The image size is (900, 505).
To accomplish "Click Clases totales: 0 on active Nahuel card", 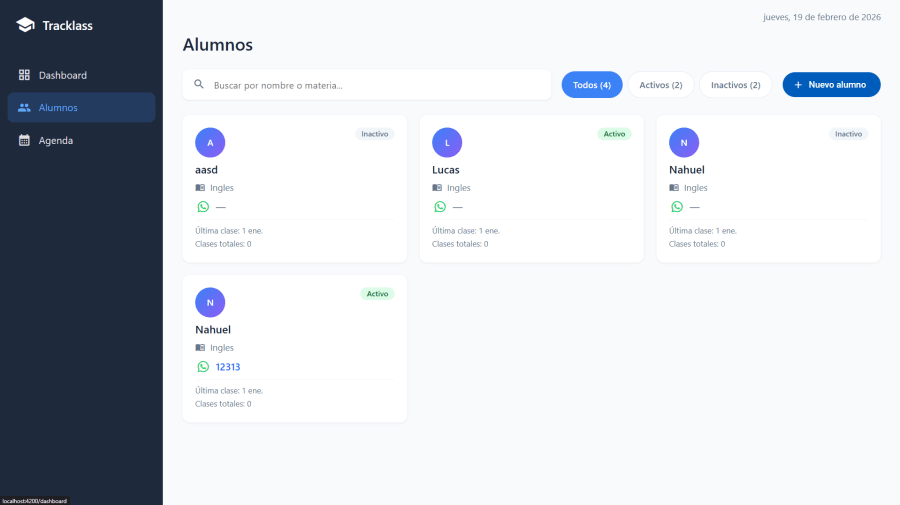I will click(x=223, y=404).
